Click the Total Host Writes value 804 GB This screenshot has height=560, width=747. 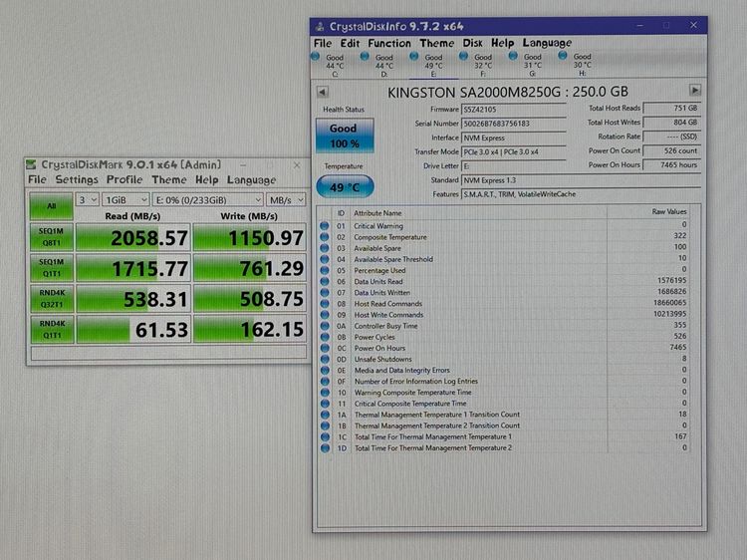point(671,123)
